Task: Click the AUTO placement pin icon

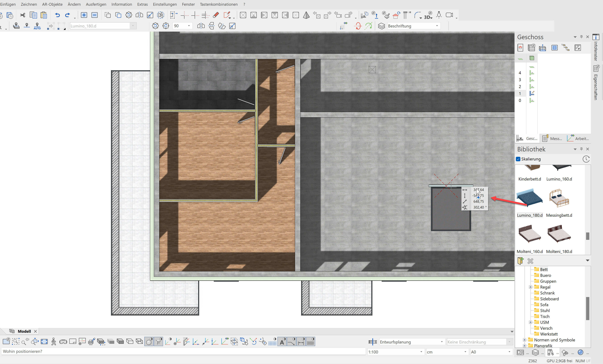Action: [x=37, y=26]
